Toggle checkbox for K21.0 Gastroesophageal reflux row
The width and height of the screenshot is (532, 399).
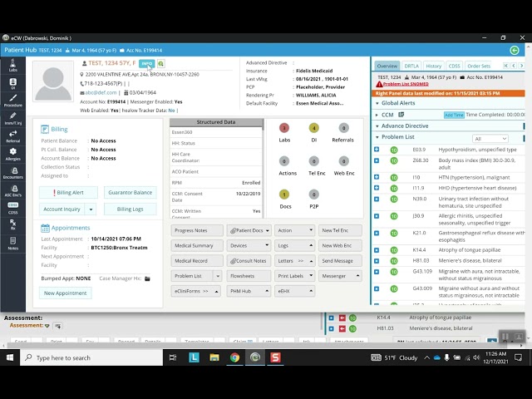pyautogui.click(x=377, y=233)
